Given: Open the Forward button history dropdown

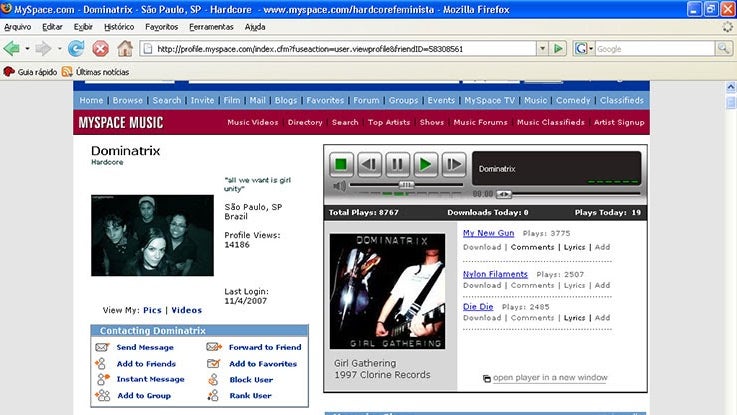Looking at the screenshot, I should [x=59, y=48].
